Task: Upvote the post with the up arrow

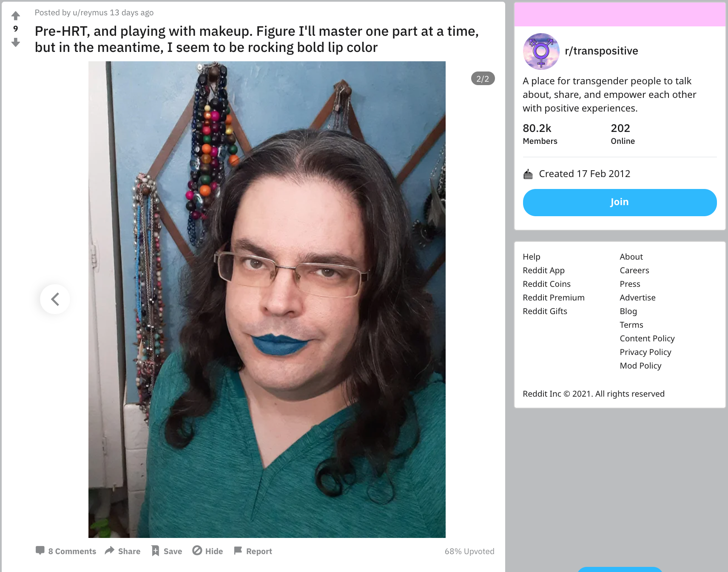Action: coord(16,16)
